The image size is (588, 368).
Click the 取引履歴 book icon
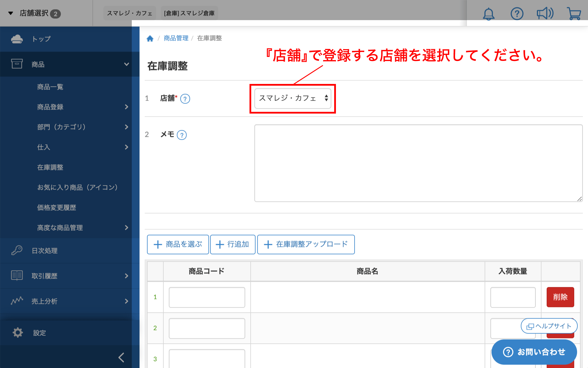(17, 275)
